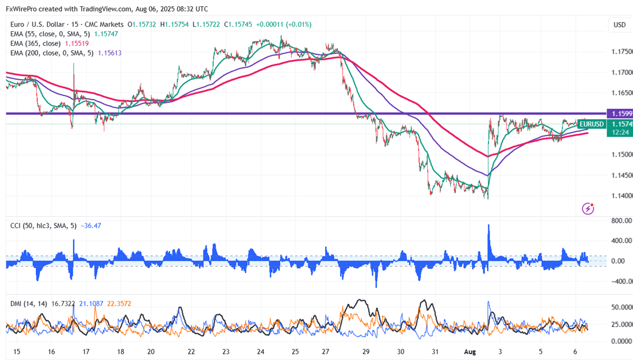This screenshot has width=633, height=364.
Task: Click the 12:24 countdown timer label
Action: (x=620, y=132)
